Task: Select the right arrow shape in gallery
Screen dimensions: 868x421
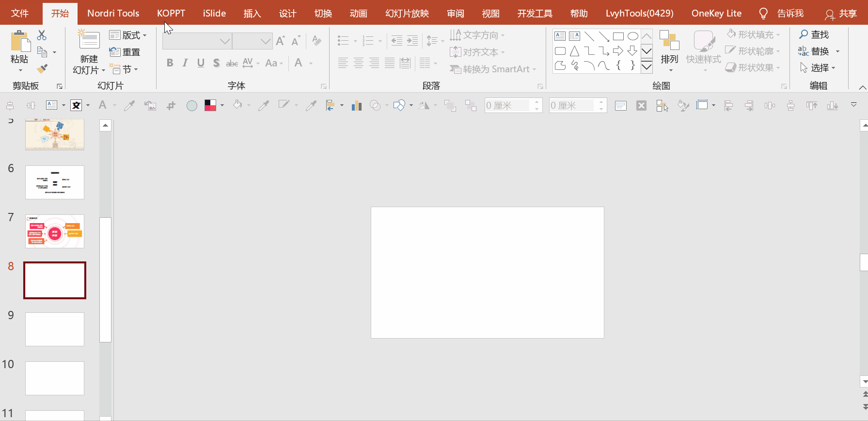Action: click(x=618, y=51)
